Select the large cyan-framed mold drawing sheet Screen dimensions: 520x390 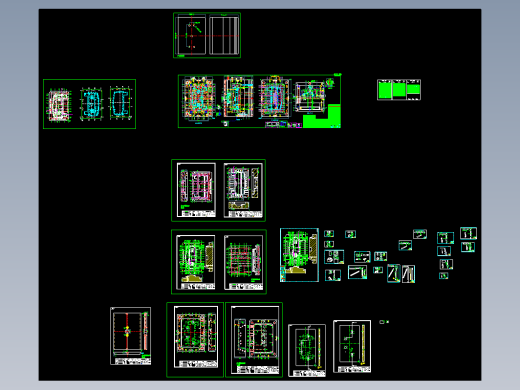(x=299, y=255)
